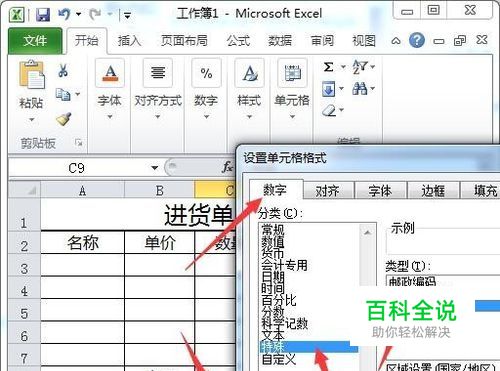Select 日期 in the category list
Image resolution: width=500 pixels, height=371 pixels.
273,277
